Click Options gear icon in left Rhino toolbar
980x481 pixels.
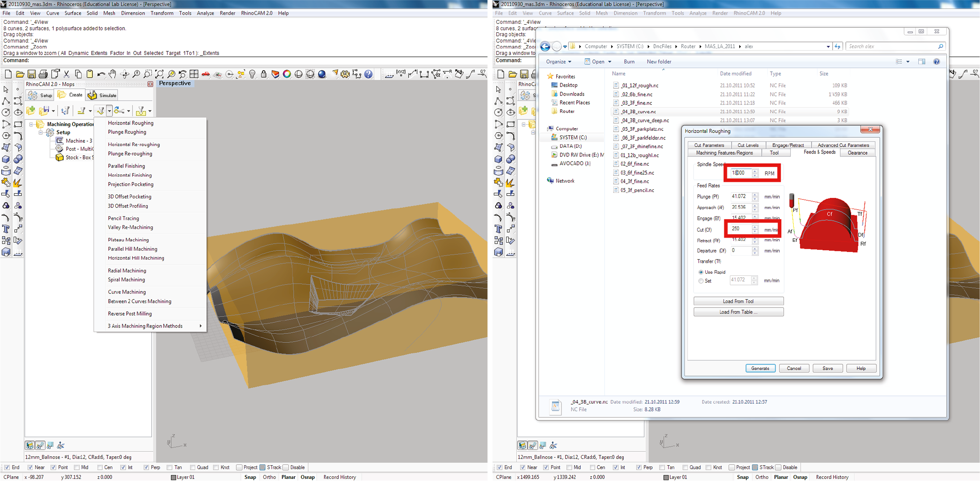point(345,74)
